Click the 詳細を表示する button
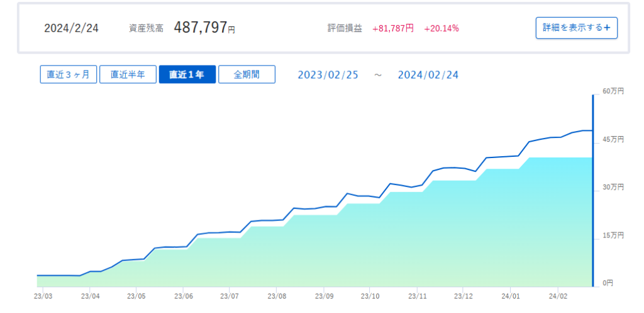 pyautogui.click(x=576, y=28)
